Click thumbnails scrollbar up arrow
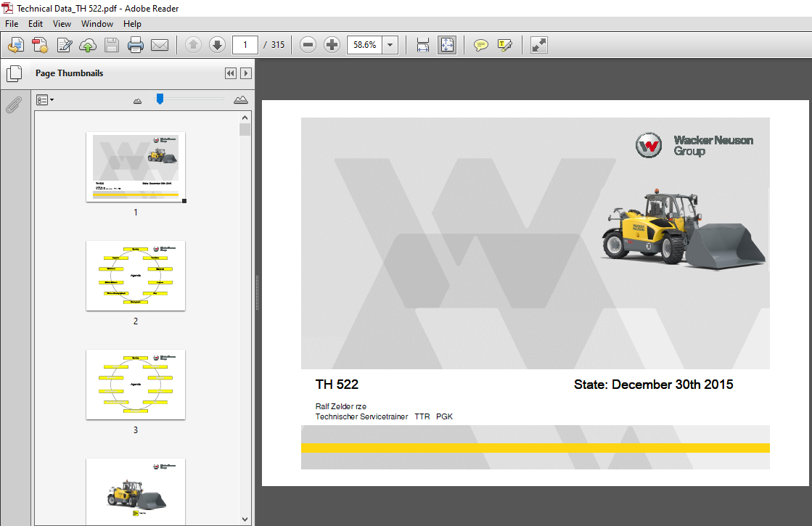Viewport: 812px width, 526px height. click(245, 118)
